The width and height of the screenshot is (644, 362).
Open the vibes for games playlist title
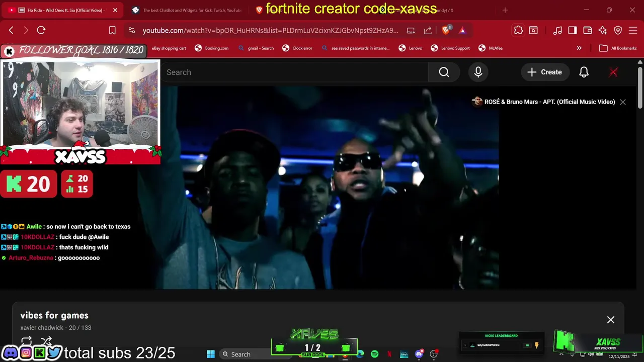54,315
